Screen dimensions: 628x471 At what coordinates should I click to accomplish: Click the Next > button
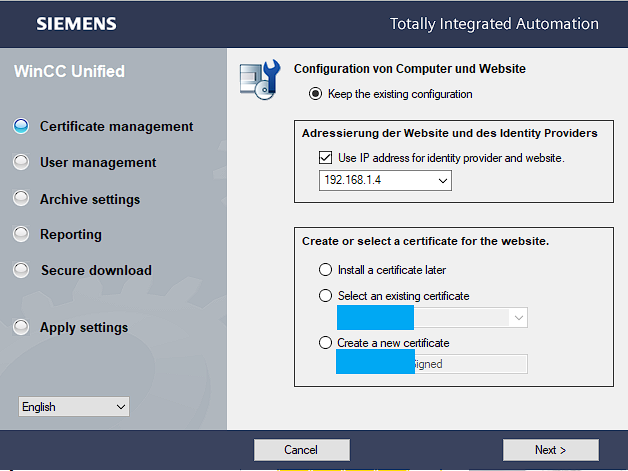[x=550, y=450]
